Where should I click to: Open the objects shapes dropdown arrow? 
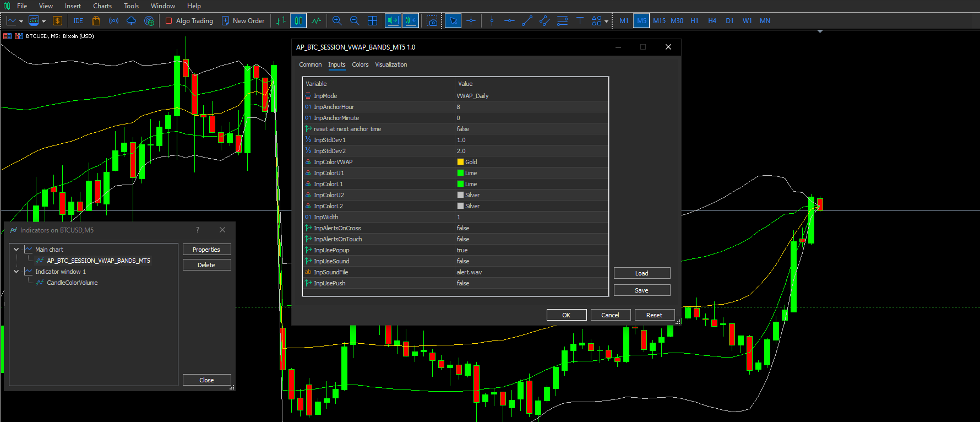pos(606,21)
